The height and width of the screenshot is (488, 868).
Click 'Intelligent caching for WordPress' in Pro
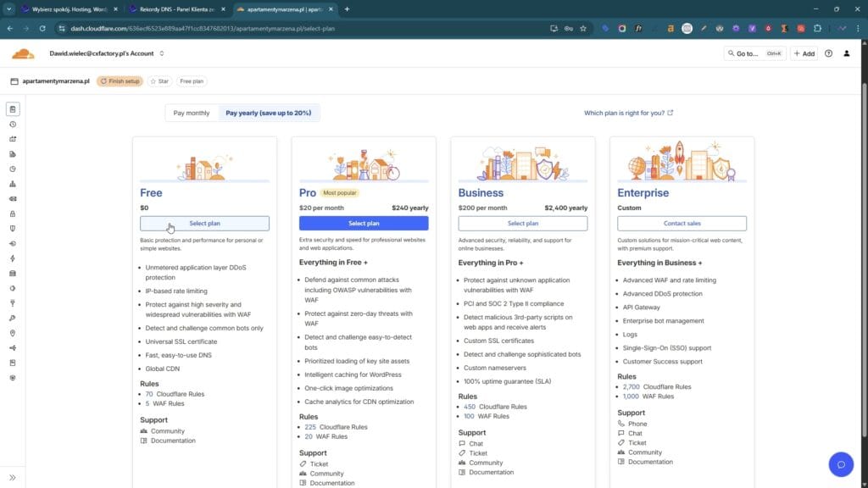coord(353,375)
